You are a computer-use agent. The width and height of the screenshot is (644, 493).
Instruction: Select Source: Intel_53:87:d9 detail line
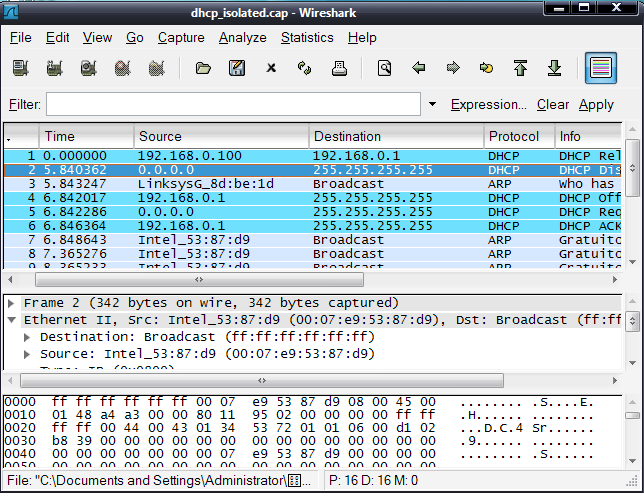click(x=207, y=354)
